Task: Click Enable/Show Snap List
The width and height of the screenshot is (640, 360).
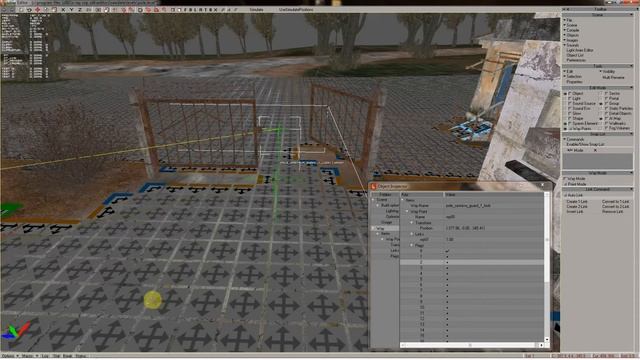Action: tap(585, 144)
